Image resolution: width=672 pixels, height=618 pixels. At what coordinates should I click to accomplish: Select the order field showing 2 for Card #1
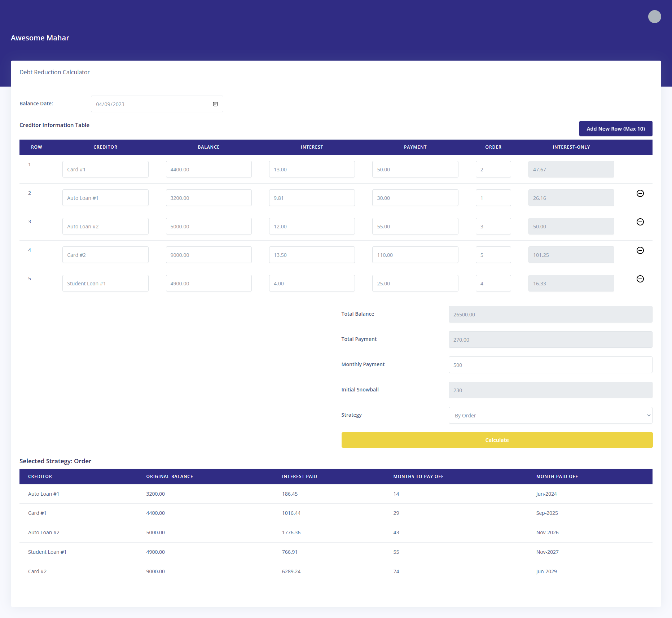click(493, 169)
